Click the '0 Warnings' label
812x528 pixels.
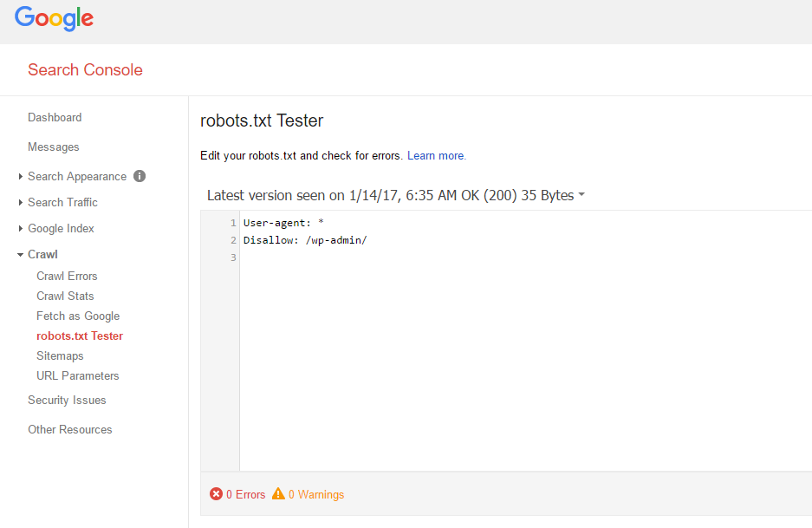click(316, 495)
